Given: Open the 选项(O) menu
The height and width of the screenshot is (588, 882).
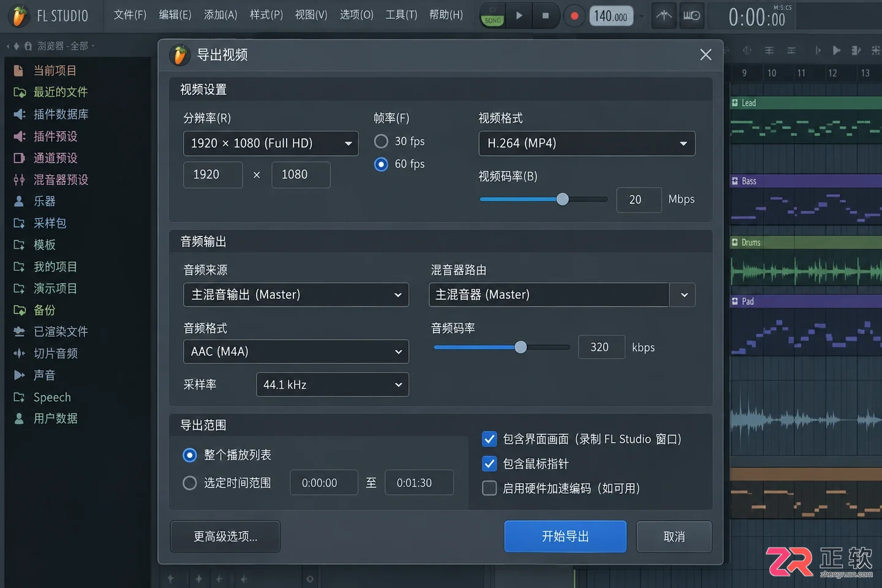Looking at the screenshot, I should point(356,15).
